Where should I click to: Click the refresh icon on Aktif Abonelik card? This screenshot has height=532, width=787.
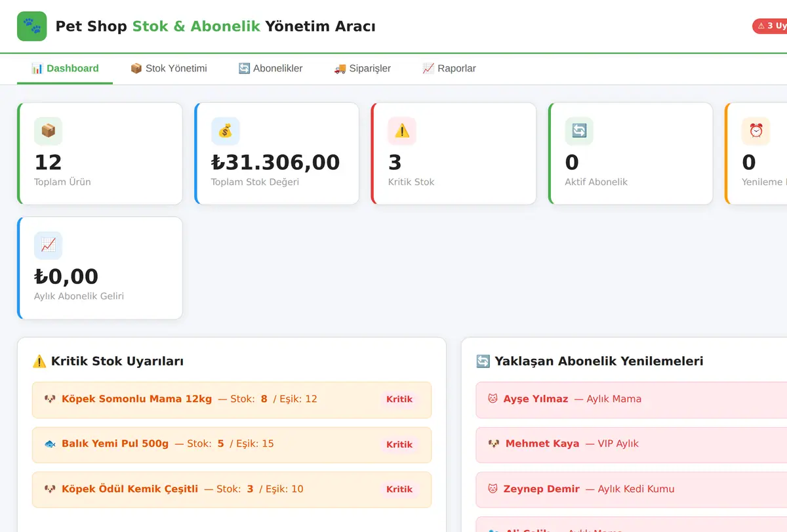click(579, 131)
